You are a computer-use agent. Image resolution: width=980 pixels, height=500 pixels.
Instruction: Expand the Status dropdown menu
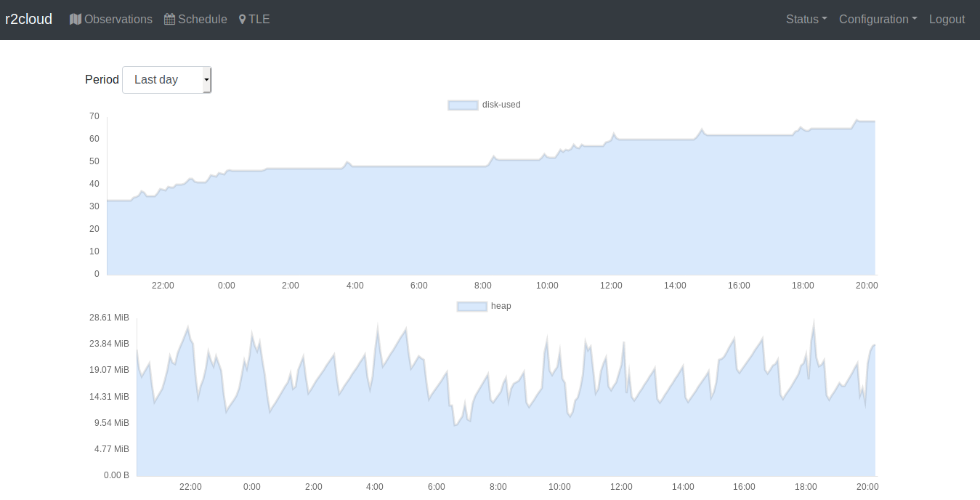tap(806, 20)
